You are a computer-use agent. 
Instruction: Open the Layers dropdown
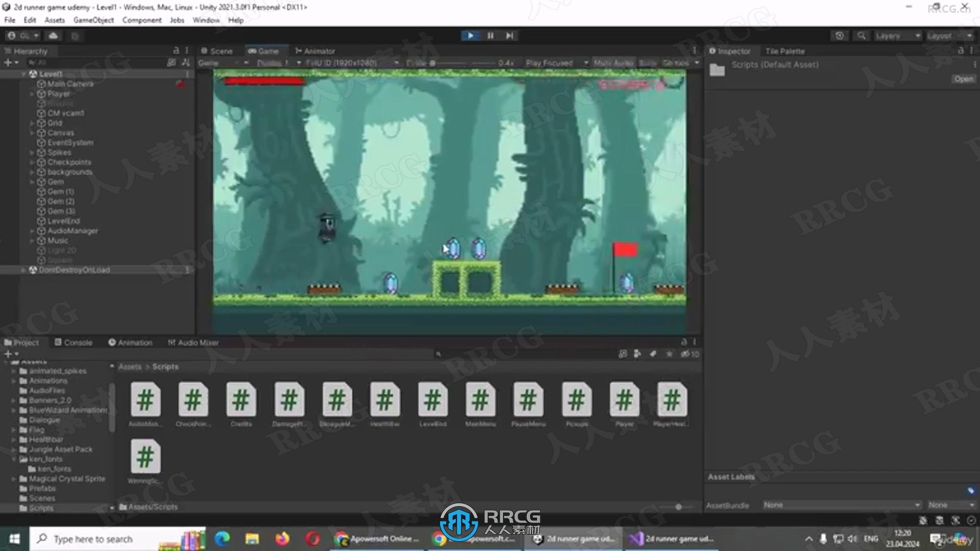(x=897, y=36)
